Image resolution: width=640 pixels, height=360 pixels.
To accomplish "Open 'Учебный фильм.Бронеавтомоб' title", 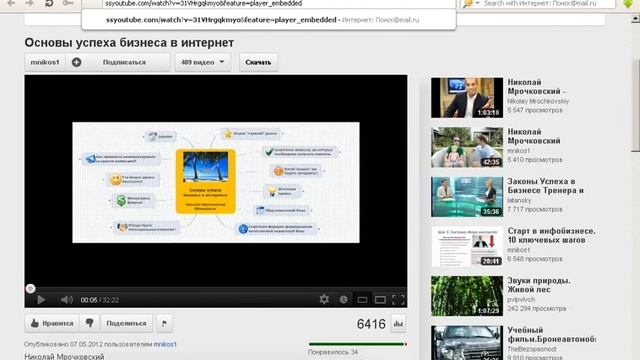I will coord(551,334).
